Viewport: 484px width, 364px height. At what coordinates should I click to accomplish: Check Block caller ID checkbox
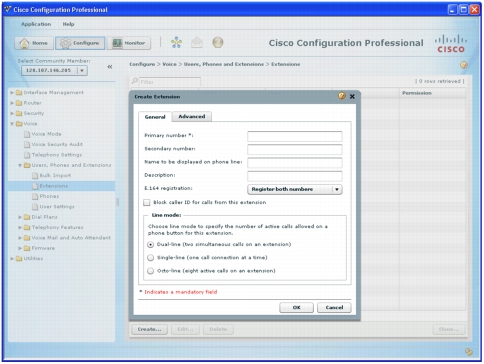[x=147, y=202]
